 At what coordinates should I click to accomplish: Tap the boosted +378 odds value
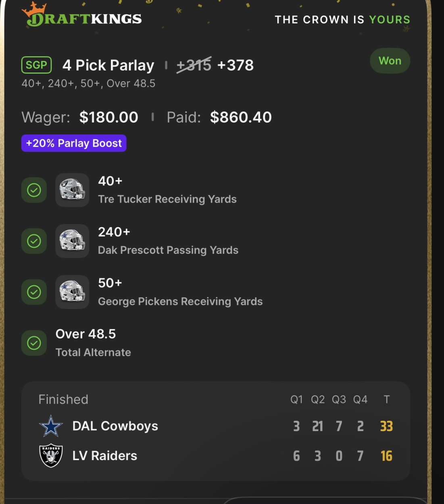point(236,65)
